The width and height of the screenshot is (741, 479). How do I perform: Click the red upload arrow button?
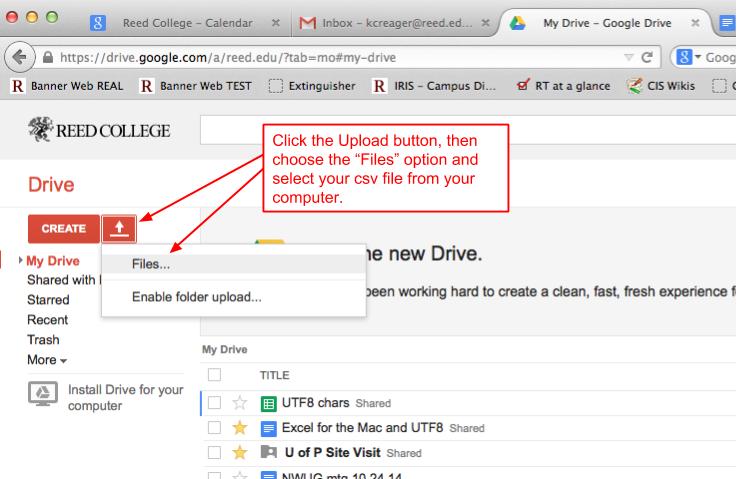click(118, 227)
